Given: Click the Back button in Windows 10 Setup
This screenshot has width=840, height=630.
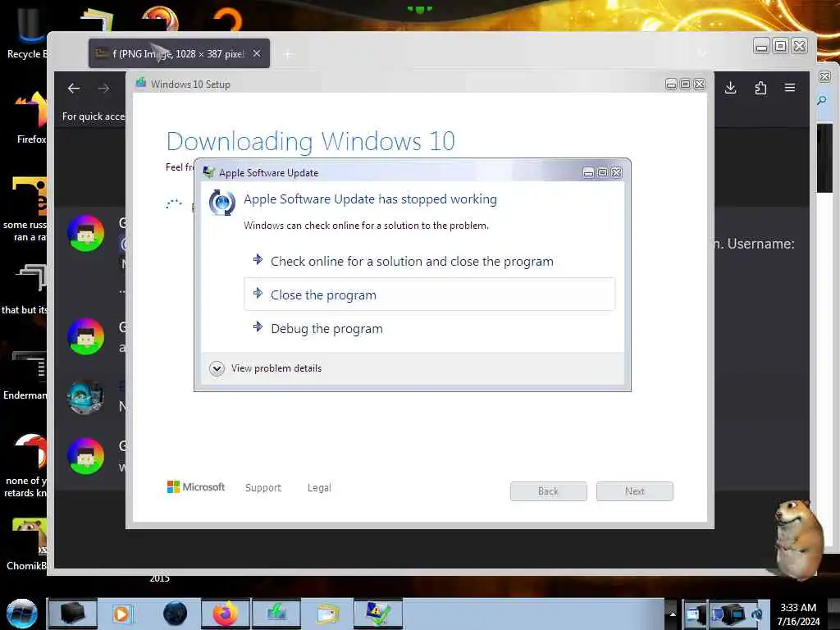Looking at the screenshot, I should point(548,491).
